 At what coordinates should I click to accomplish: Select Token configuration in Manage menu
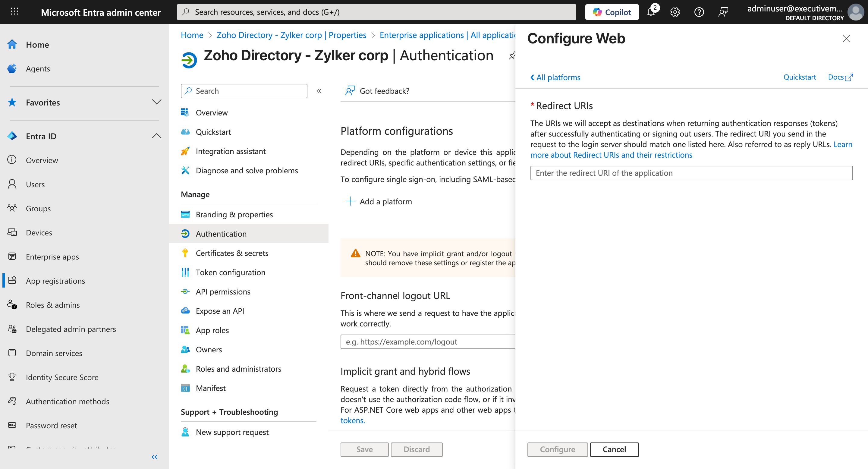[x=231, y=272]
